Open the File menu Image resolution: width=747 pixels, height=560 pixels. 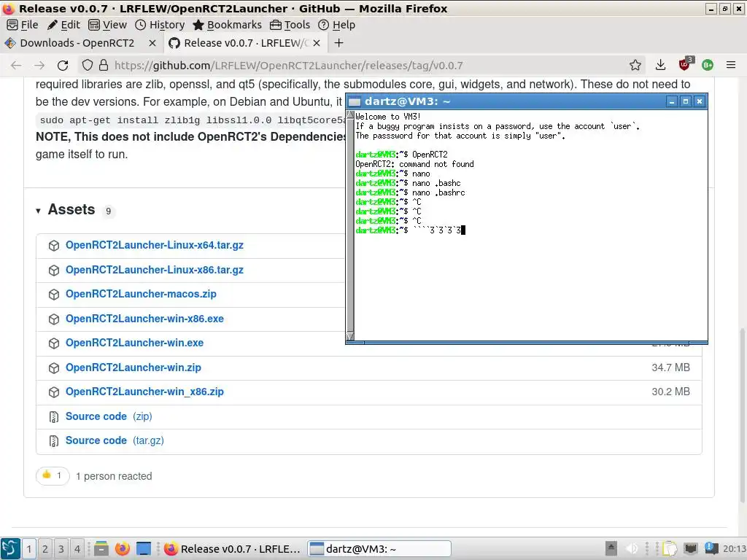click(23, 25)
